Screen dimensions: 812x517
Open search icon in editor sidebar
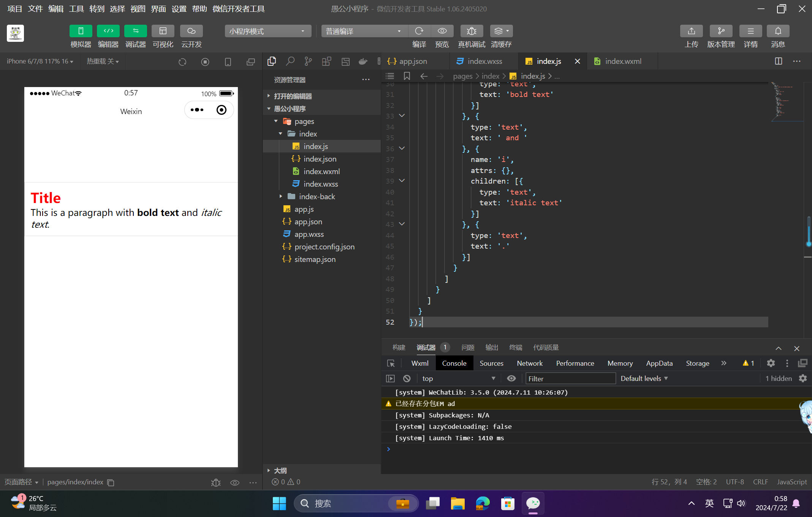(290, 61)
